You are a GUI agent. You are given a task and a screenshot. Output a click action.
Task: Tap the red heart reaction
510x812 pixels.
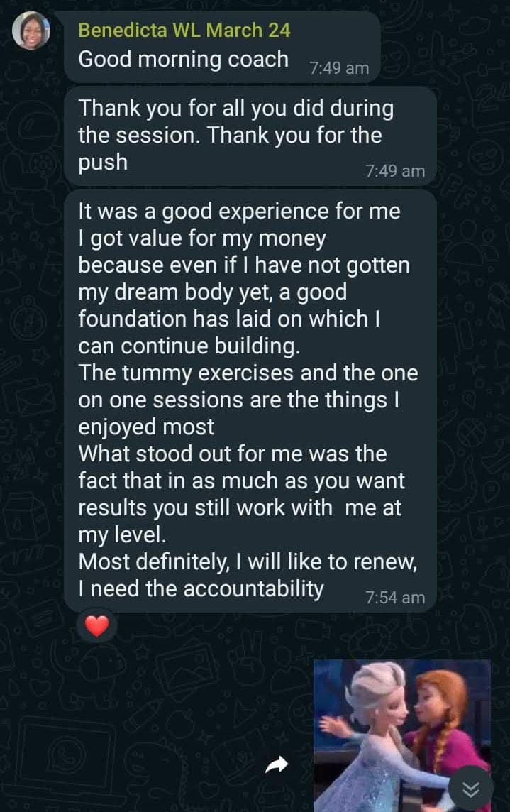[96, 626]
